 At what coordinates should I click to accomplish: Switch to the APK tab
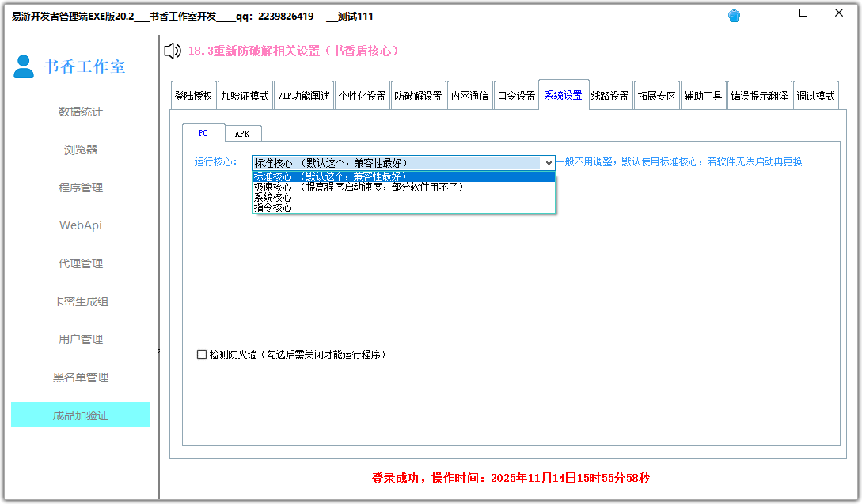click(x=243, y=133)
